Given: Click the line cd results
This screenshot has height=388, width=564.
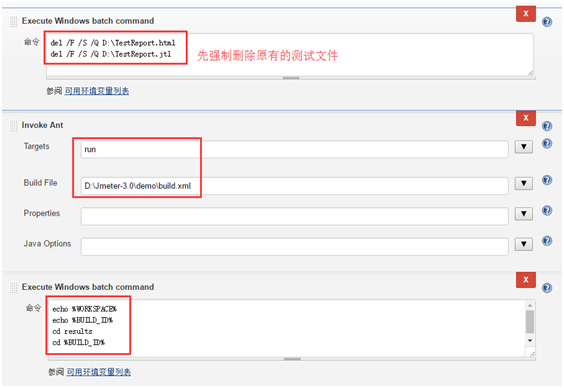Looking at the screenshot, I should click(x=72, y=331).
